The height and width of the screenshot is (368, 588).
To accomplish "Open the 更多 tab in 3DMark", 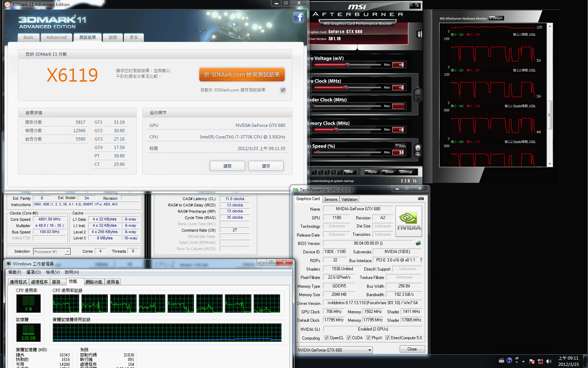I will tap(134, 38).
